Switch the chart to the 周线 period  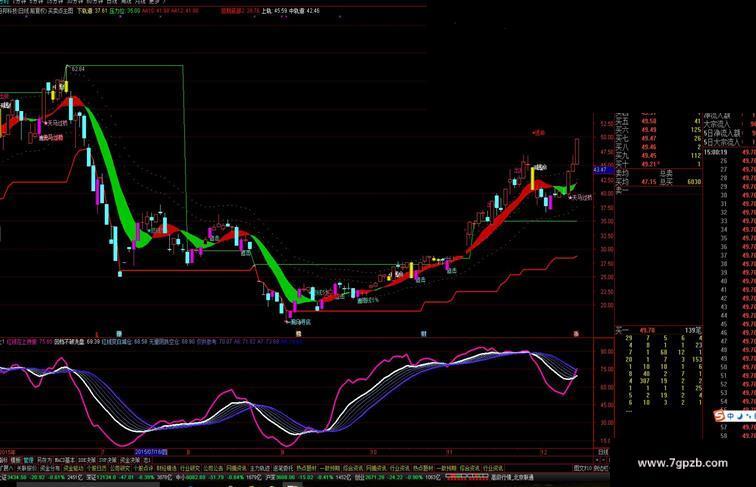pos(124,2)
